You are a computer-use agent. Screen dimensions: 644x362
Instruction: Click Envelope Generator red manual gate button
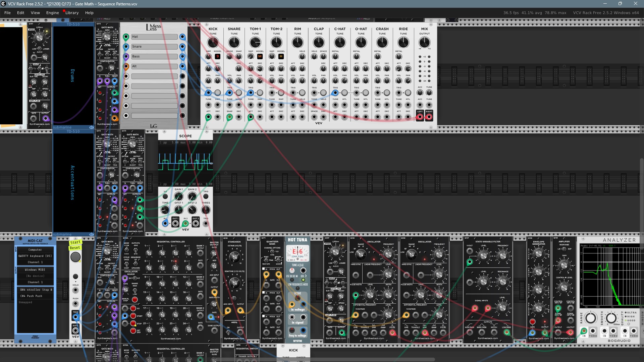click(x=532, y=322)
